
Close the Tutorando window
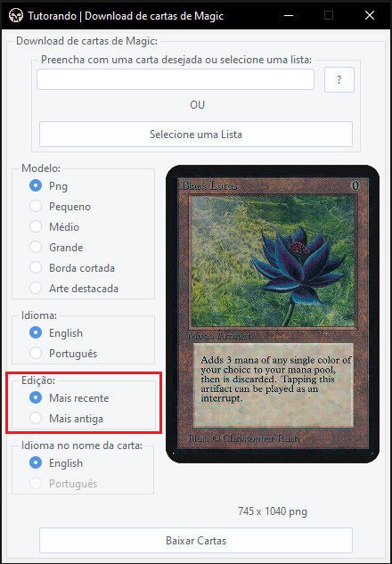click(370, 15)
